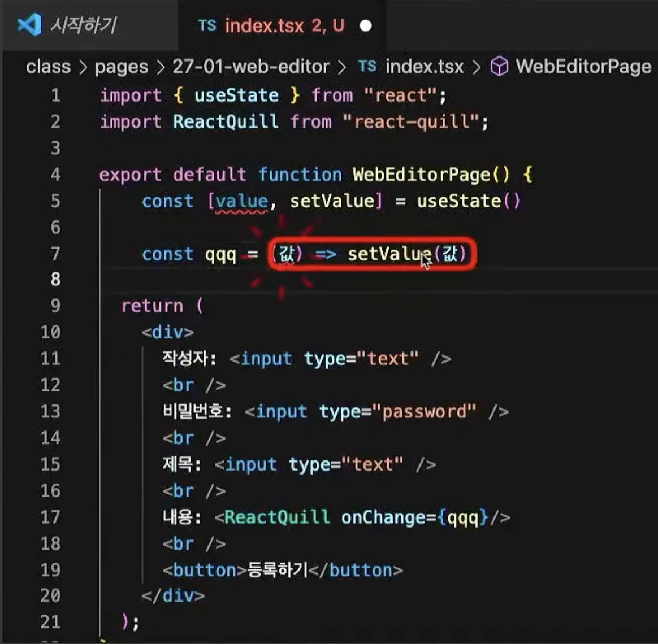Click the chevron after pages in breadcrumb
Viewport: 658px width, 644px height.
(x=161, y=67)
